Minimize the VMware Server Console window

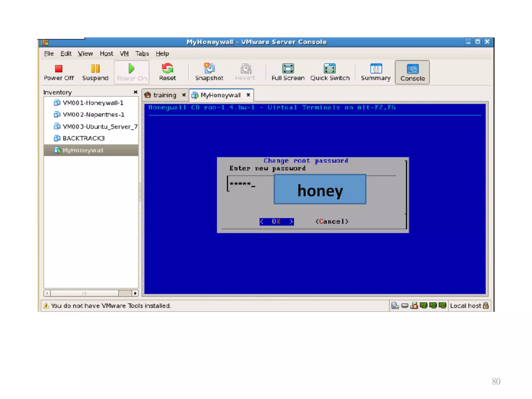tap(468, 42)
